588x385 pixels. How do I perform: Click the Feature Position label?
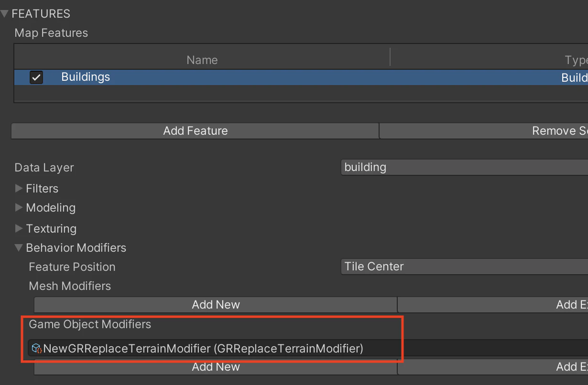point(72,267)
